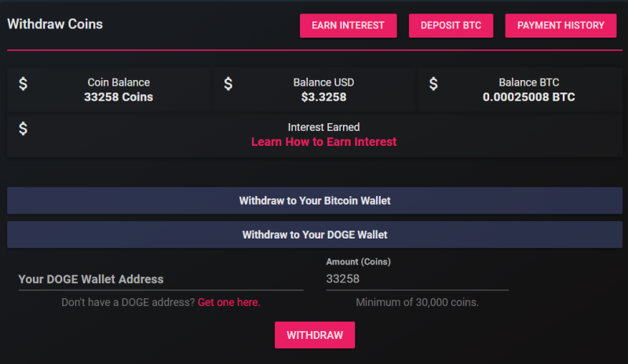The image size is (628, 364).
Task: Click the dollar icon beside Interest Earned
Action: 24,129
